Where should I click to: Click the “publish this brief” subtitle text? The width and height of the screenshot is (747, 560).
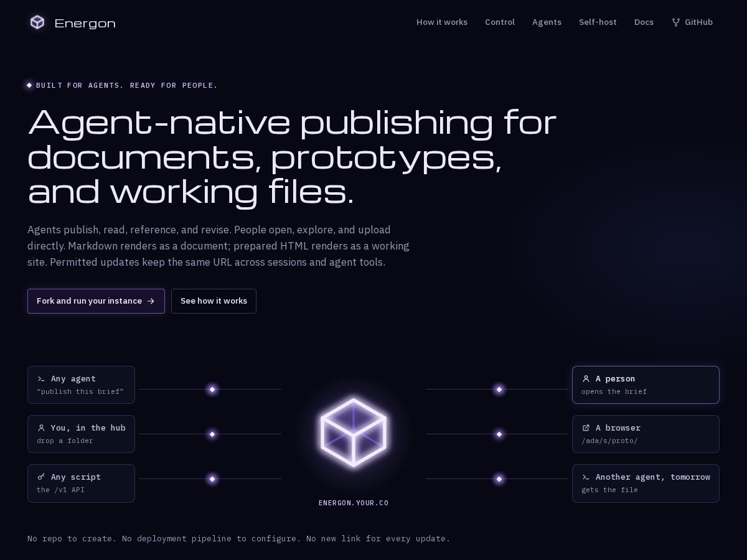pyautogui.click(x=80, y=392)
